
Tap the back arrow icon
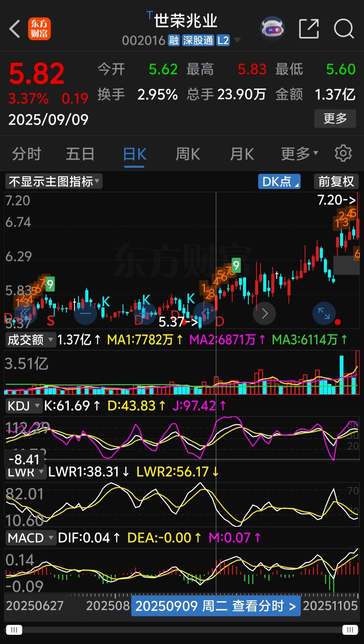coord(15,29)
